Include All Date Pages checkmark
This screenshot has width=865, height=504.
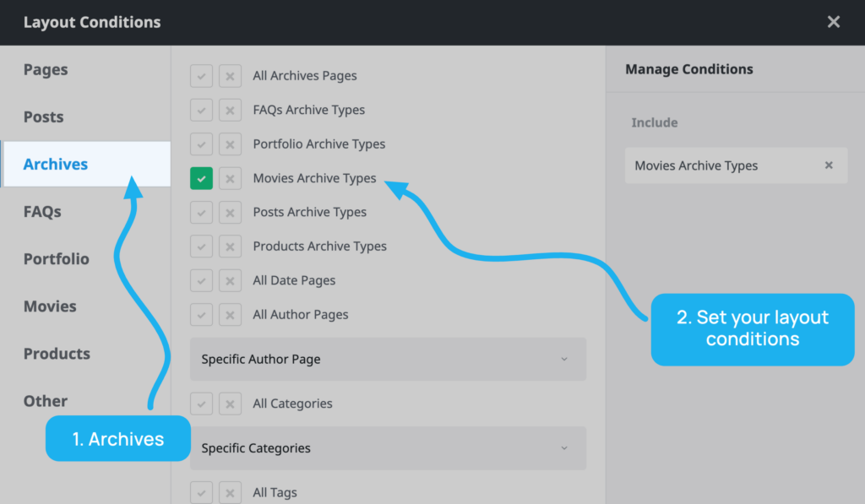[x=201, y=280]
